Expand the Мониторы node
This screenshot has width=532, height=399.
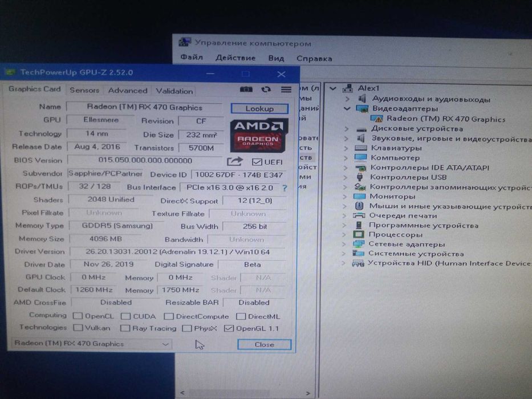click(345, 197)
